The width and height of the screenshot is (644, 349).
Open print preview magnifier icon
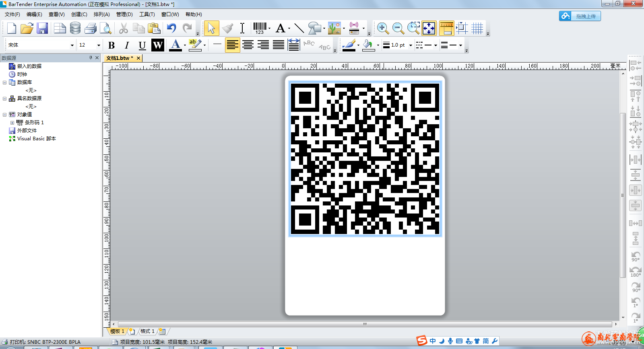105,28
